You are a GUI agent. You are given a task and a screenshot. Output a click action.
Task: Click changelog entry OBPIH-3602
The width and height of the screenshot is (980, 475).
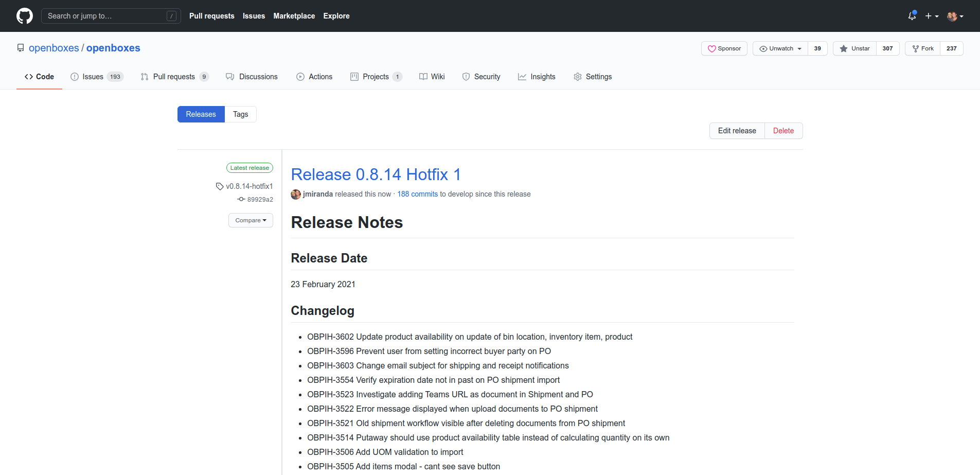click(x=470, y=337)
